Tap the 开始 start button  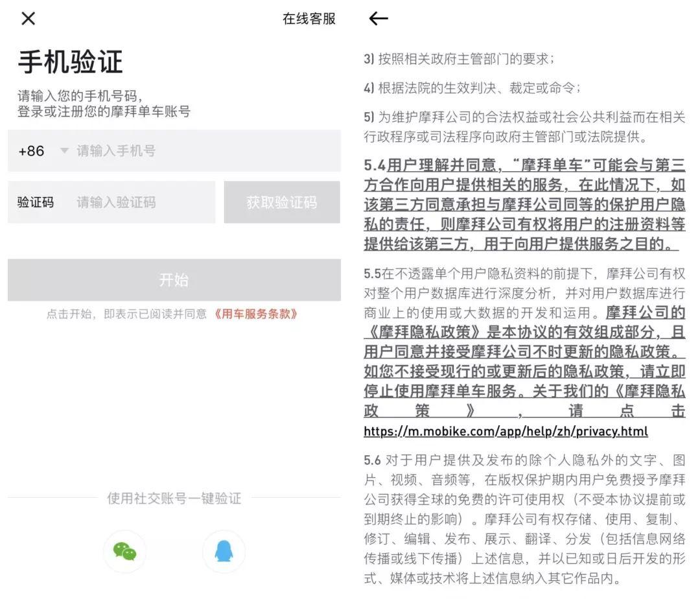coord(174,280)
